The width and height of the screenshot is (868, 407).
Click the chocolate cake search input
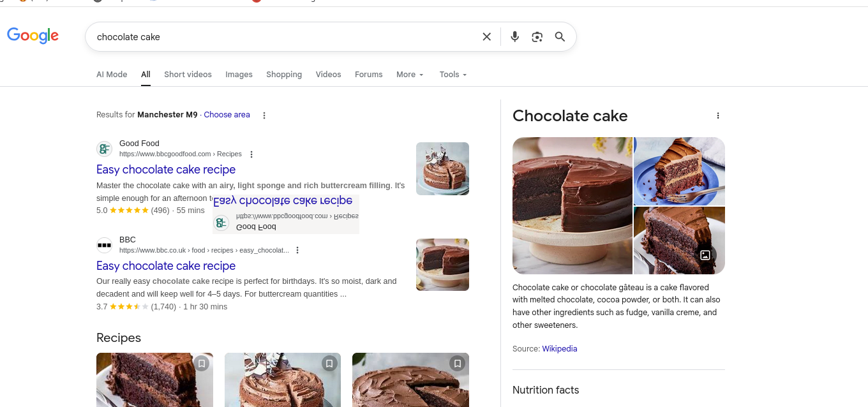[281, 37]
